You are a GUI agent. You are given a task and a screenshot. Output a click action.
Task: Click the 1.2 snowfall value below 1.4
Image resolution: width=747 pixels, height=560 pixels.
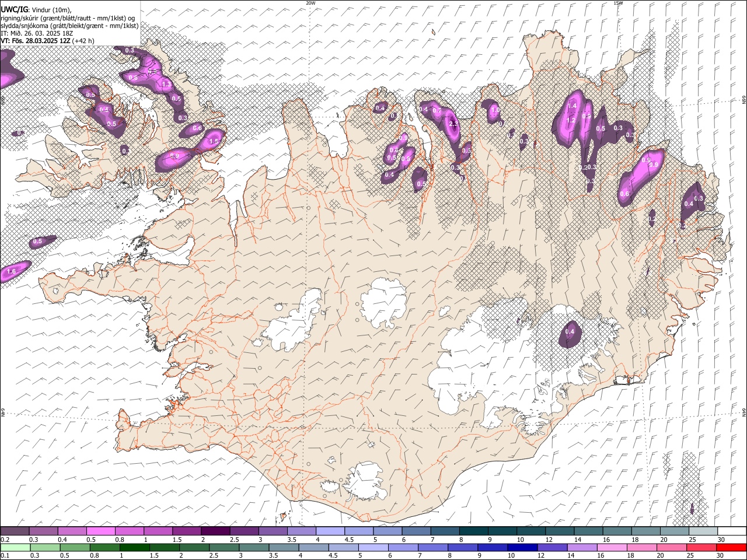[x=571, y=121]
